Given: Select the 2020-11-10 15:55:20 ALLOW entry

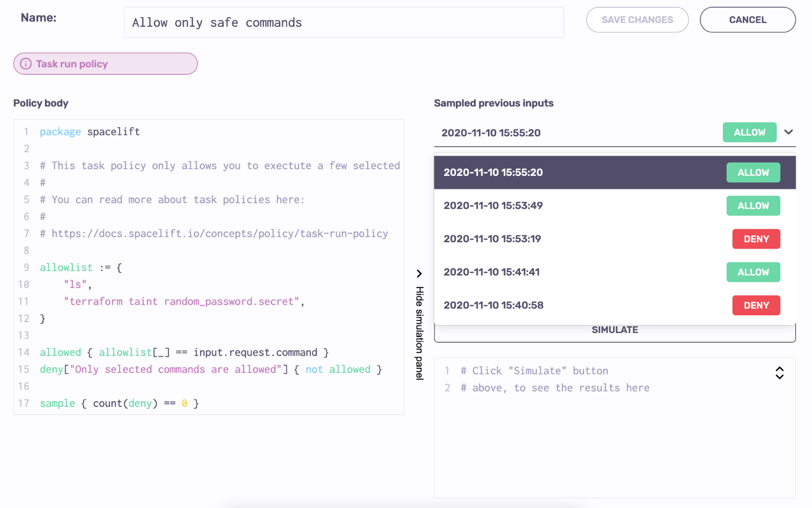Looking at the screenshot, I should pos(615,173).
